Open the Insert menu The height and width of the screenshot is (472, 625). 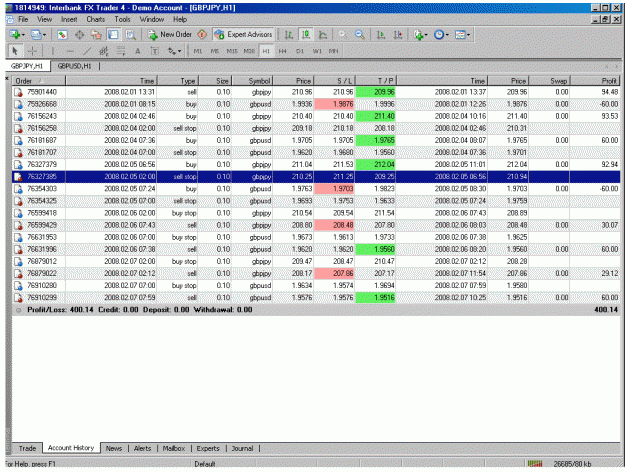(69, 19)
